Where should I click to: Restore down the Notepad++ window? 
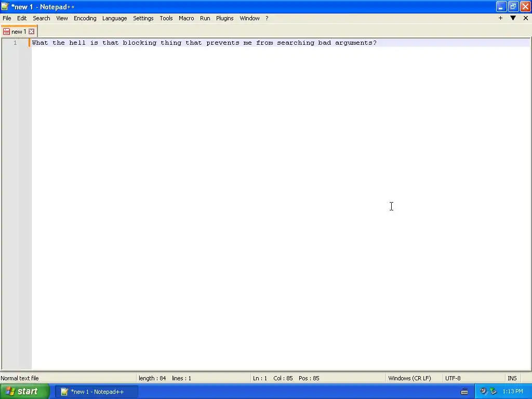pos(513,6)
